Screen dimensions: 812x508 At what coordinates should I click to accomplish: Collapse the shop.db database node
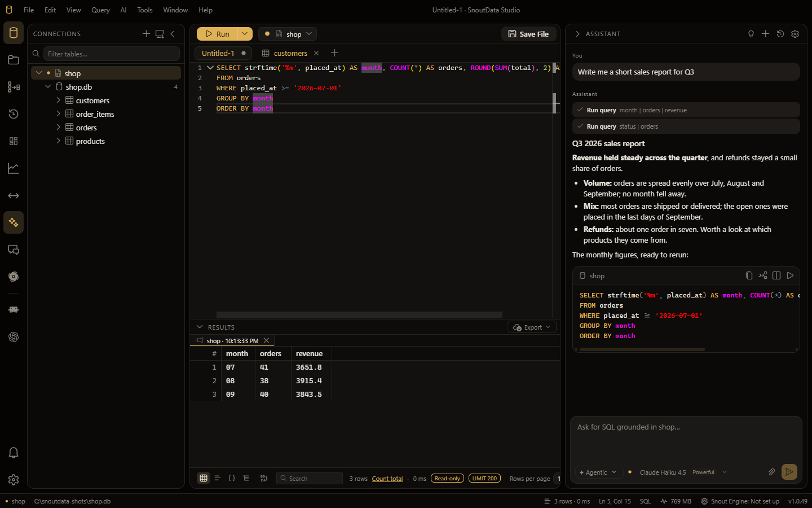[48, 87]
